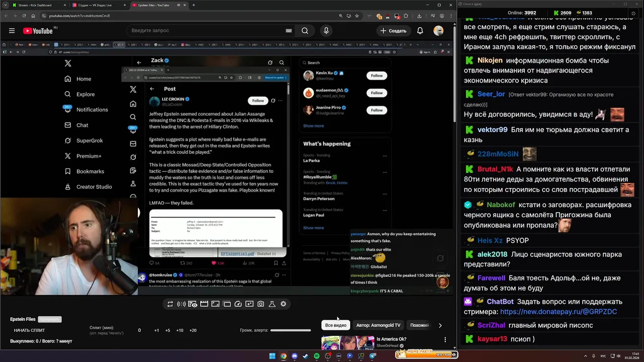This screenshot has height=362, width=644.
Task: Click the YouTube logo
Action: click(38, 31)
